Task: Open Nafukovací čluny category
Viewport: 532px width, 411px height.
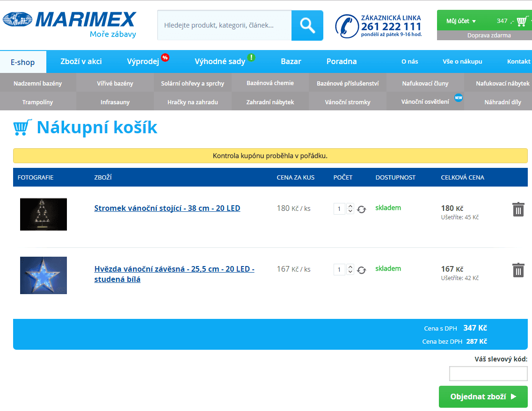Action: [425, 83]
